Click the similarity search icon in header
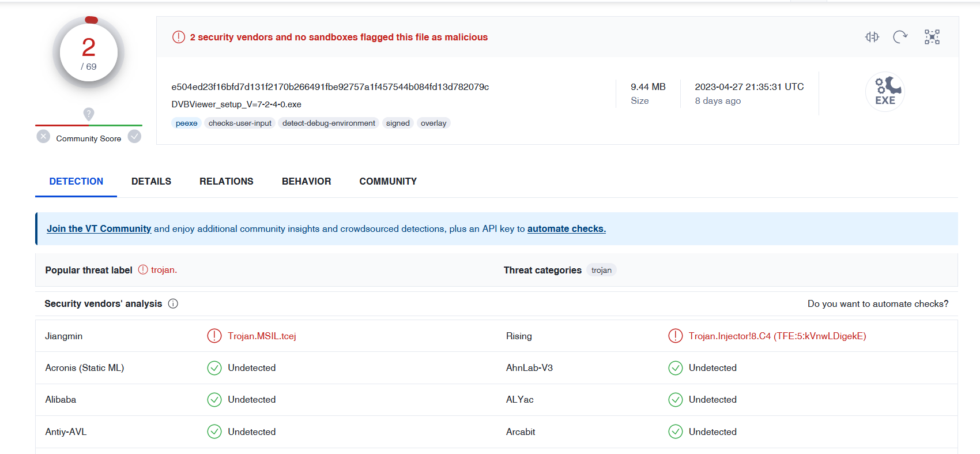 point(872,37)
